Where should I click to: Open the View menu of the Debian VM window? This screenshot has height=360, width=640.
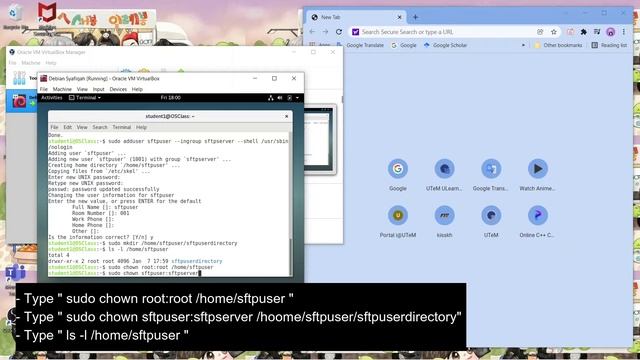click(82, 89)
